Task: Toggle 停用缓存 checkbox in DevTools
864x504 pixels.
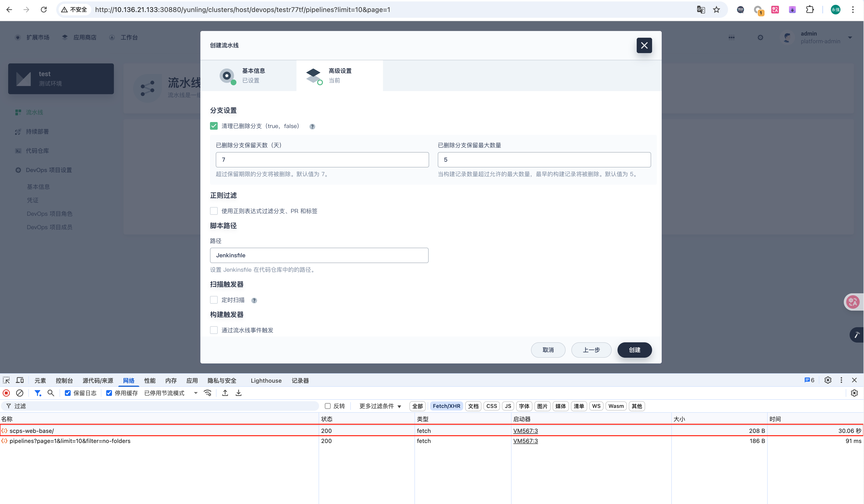Action: click(109, 393)
